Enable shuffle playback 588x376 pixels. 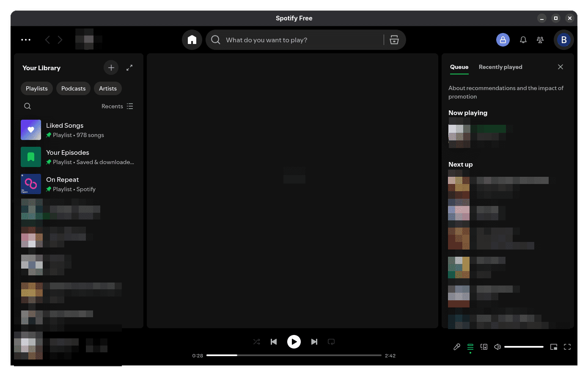(256, 342)
